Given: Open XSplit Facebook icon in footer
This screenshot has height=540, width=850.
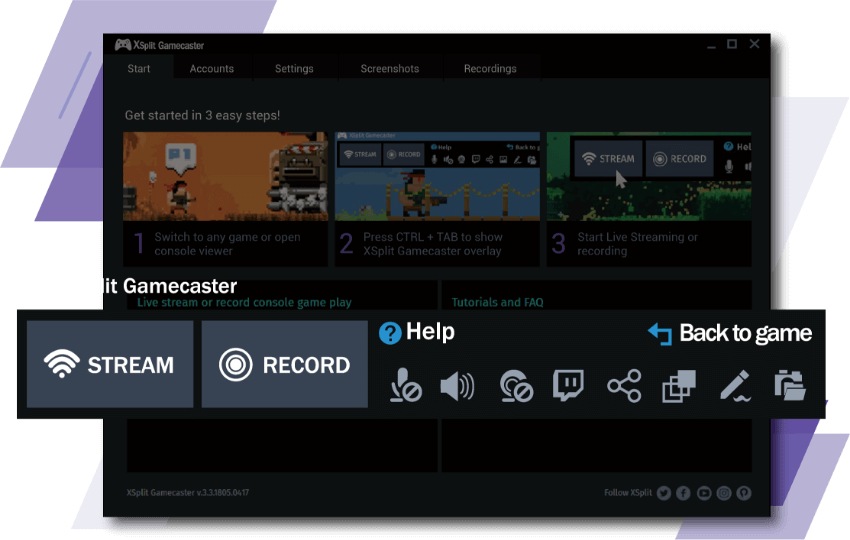Looking at the screenshot, I should pyautogui.click(x=683, y=493).
